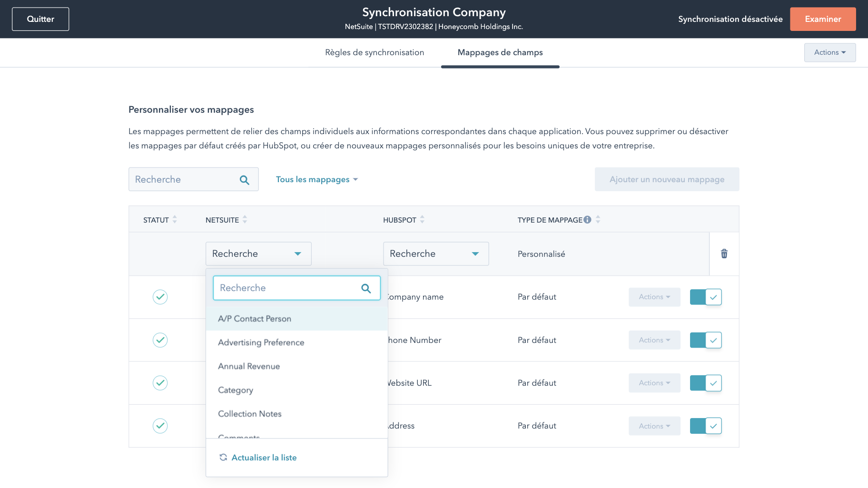Click Ajouter un nouveau mappage button

click(x=667, y=179)
